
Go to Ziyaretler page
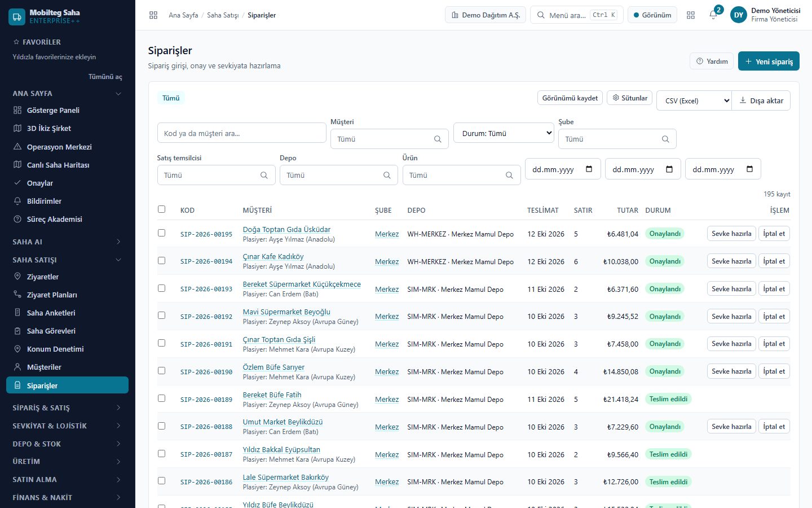point(67,277)
